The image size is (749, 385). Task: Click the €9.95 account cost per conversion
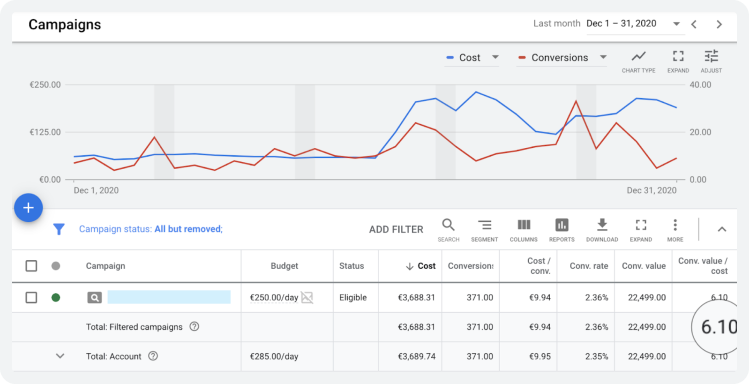coord(540,356)
